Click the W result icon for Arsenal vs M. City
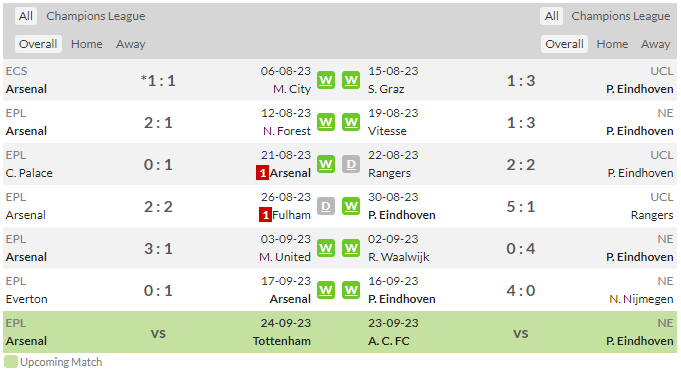The image size is (681, 390). click(326, 80)
